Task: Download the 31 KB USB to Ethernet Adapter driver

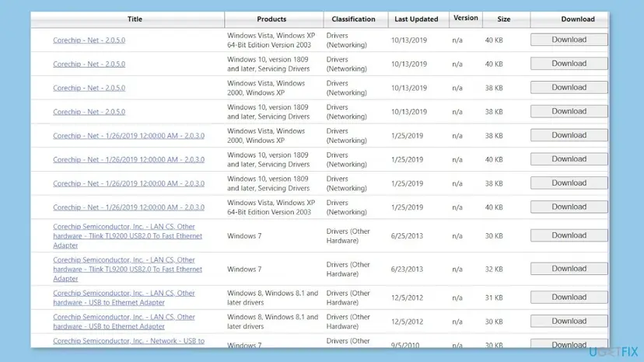Action: point(569,298)
